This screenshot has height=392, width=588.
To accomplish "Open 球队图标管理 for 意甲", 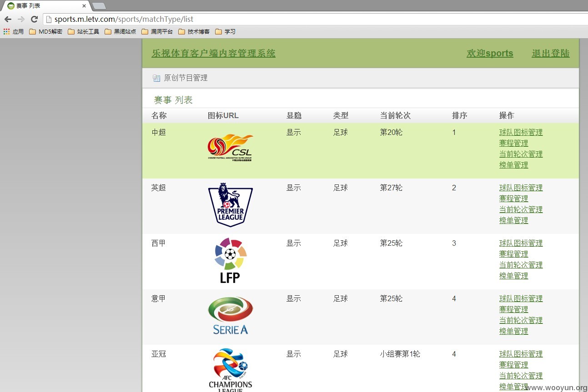I will point(521,298).
